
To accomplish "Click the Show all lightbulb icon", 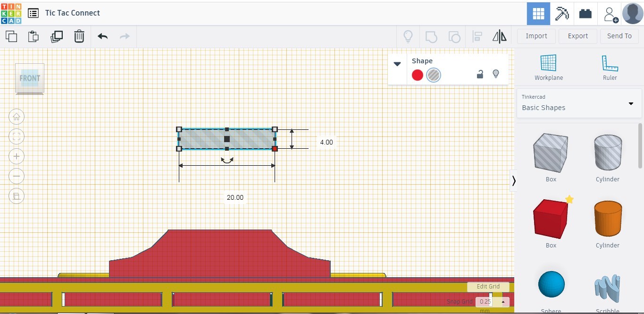I will click(408, 36).
